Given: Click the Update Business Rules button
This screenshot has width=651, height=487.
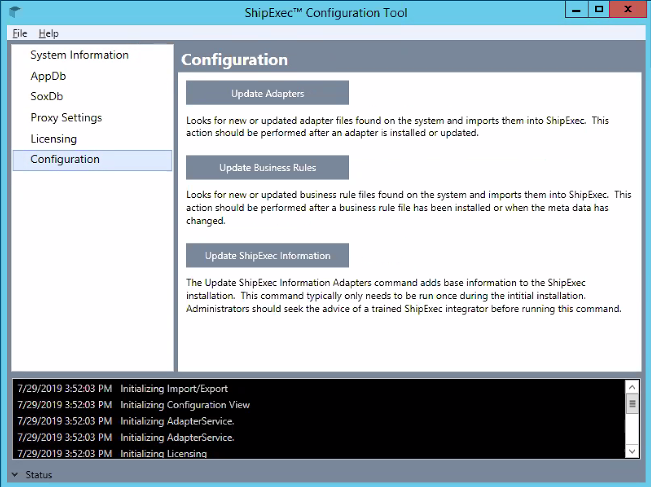Looking at the screenshot, I should point(267,168).
